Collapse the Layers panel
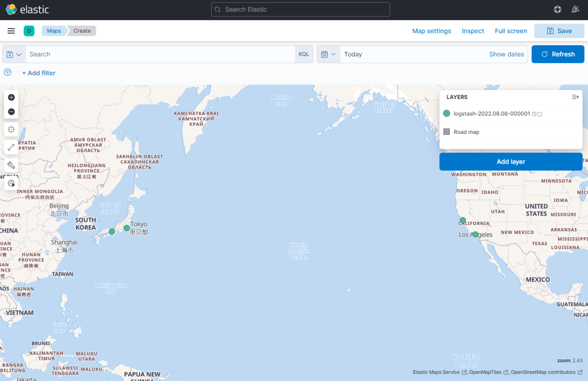Image resolution: width=588 pixels, height=381 pixels. point(575,97)
